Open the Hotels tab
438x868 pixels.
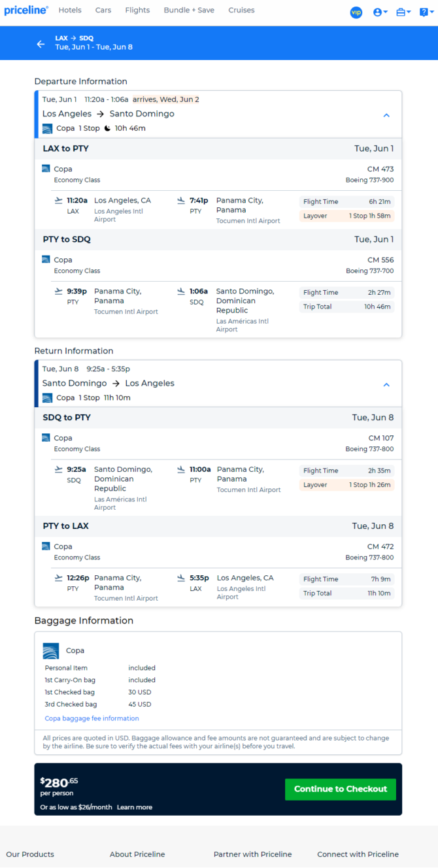(x=70, y=10)
